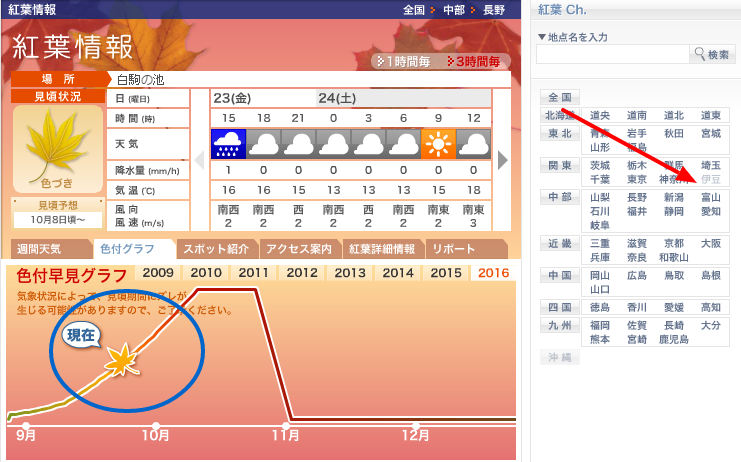Click the 四国 region button
Viewport: 741px width, 462px height.
pyautogui.click(x=560, y=308)
